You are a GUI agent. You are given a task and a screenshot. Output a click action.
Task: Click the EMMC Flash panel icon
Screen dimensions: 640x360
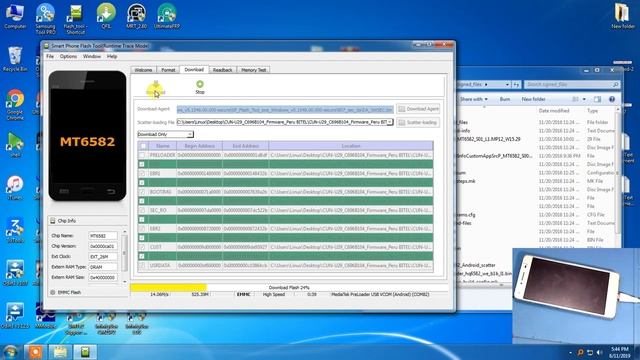(x=53, y=292)
